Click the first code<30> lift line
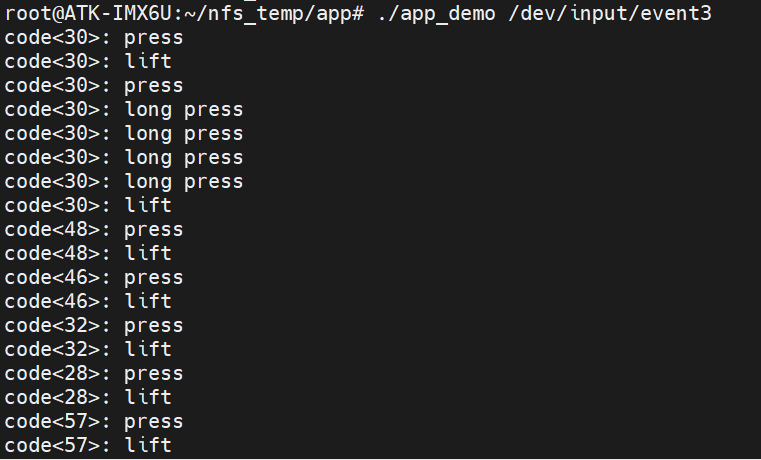761x460 pixels. click(88, 62)
